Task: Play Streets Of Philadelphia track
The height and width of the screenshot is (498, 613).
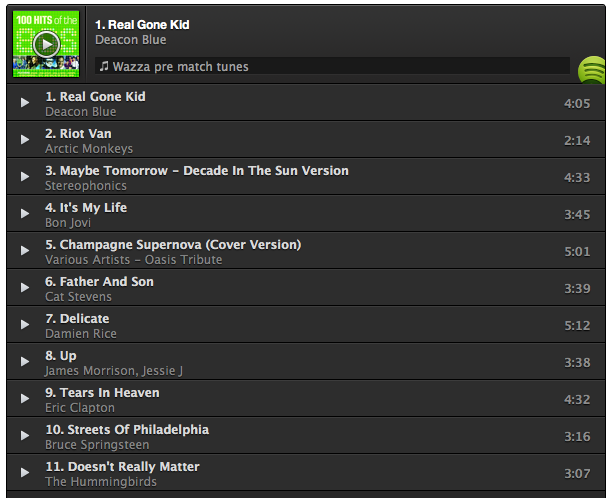Action: (25, 437)
